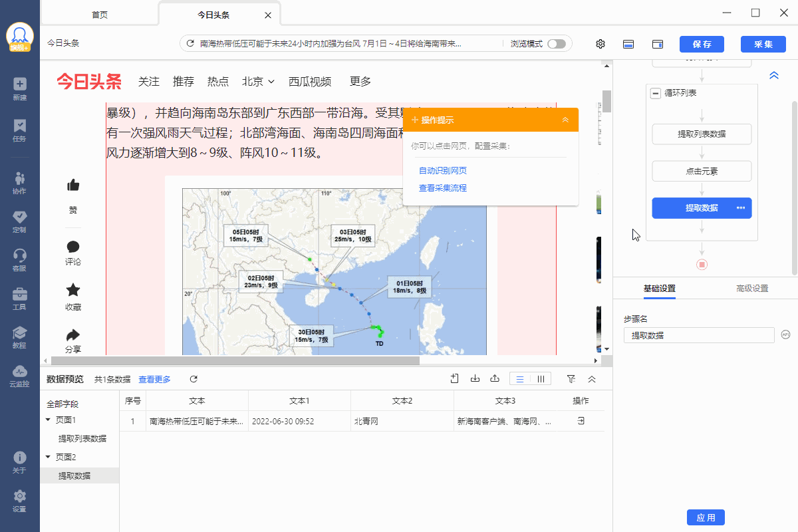
Task: Switch data preview to row list view
Action: (520, 378)
